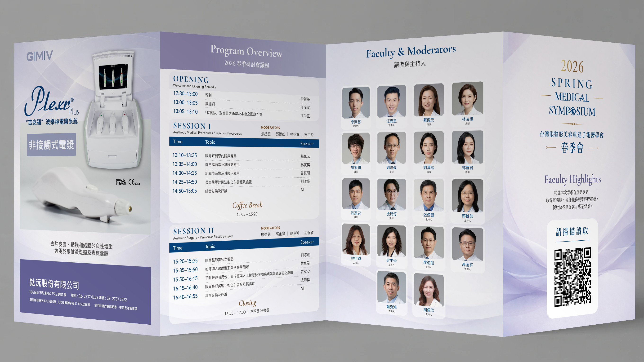Open the portrait photo captioned 李榮基
Image resolution: width=644 pixels, height=362 pixels.
pyautogui.click(x=356, y=102)
